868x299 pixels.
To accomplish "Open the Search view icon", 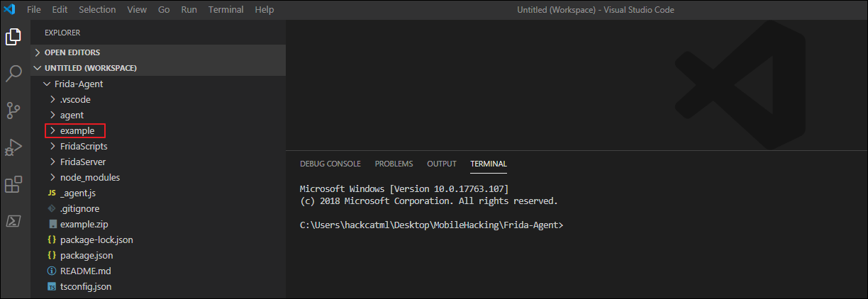I will 13,73.
